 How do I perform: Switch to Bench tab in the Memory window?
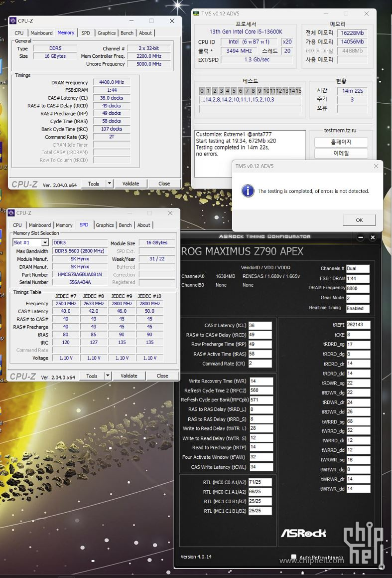click(x=127, y=33)
